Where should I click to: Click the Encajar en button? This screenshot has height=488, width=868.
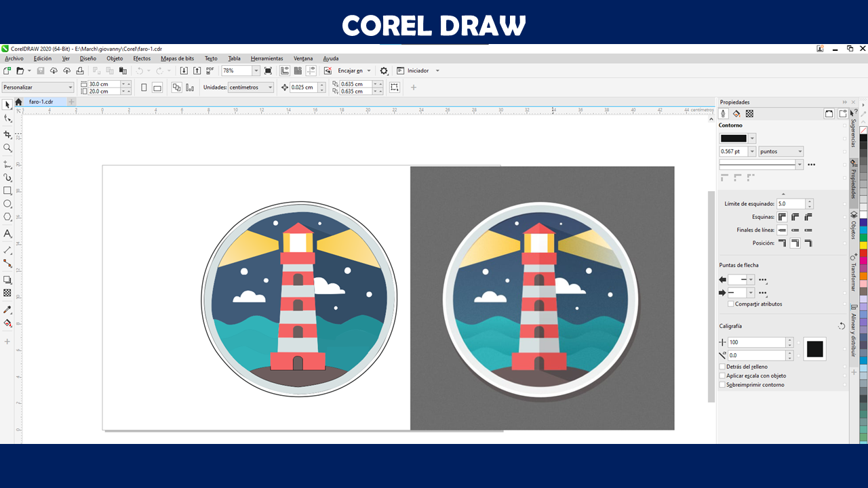[x=355, y=70]
